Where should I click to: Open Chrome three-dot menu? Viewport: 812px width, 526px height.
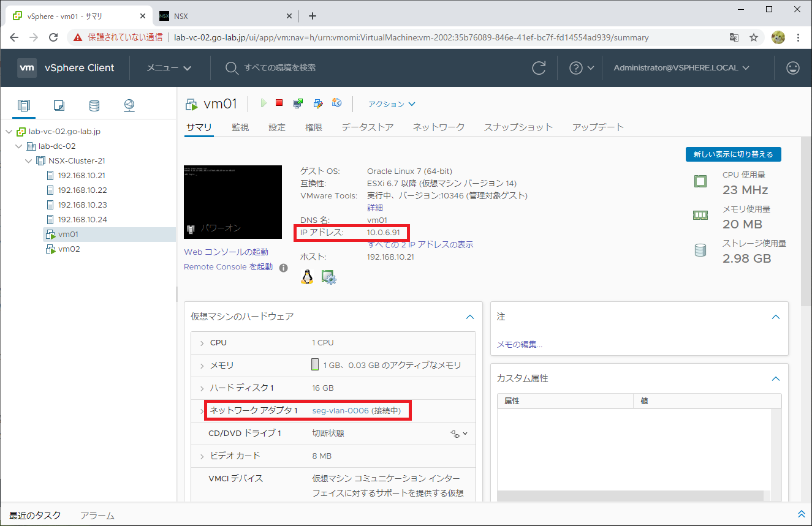(x=799, y=37)
